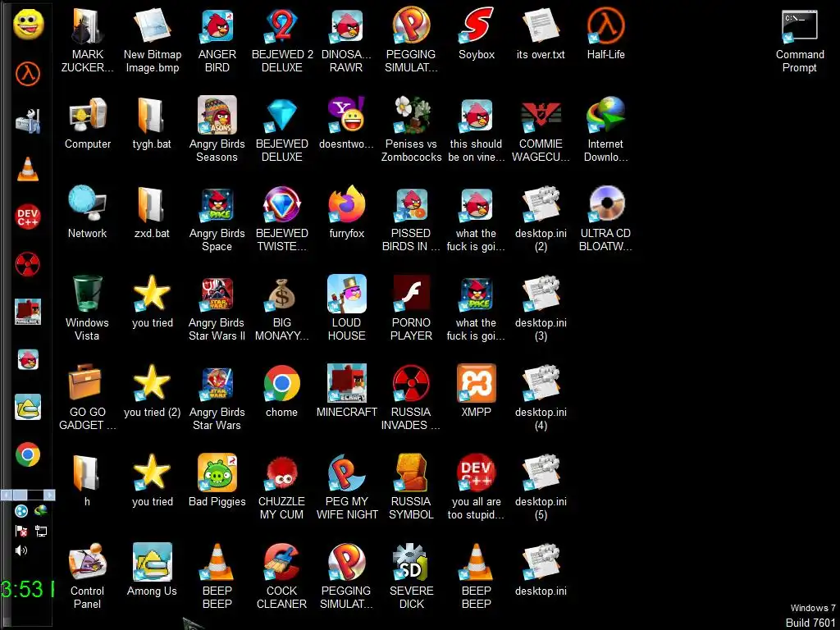Click the red radiation icon on the taskbar
The width and height of the screenshot is (840, 630).
point(28,264)
